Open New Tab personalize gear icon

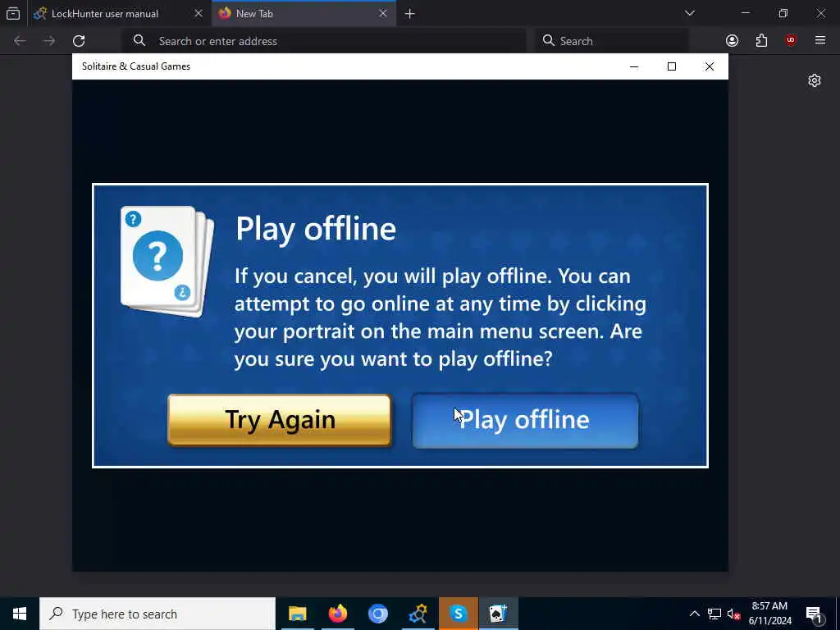pos(815,80)
